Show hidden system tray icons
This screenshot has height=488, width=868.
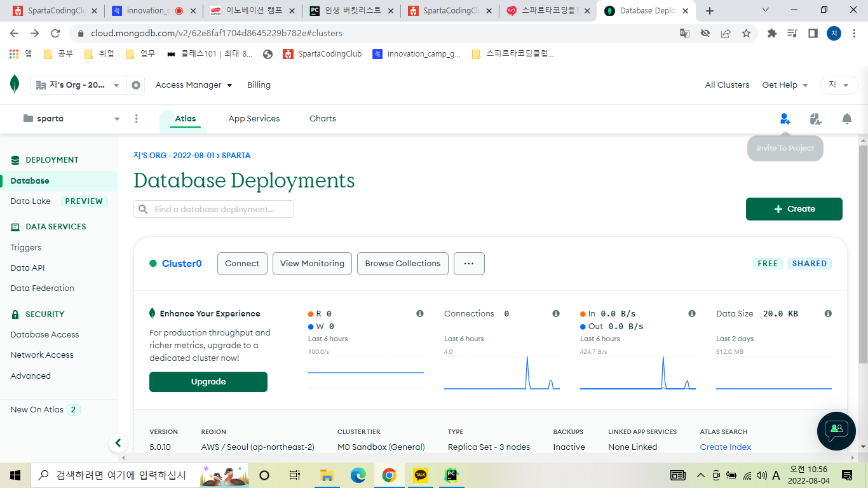pos(701,475)
